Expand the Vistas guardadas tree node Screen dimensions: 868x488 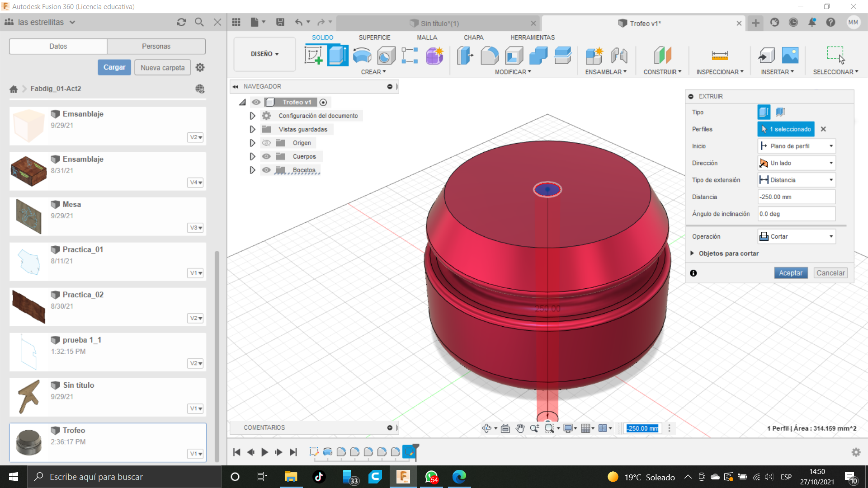(252, 129)
